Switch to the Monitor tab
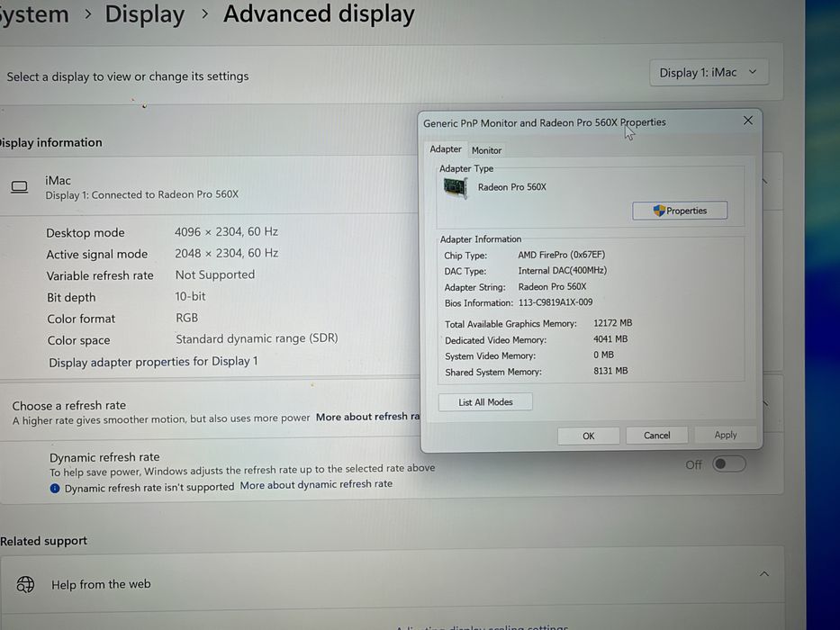Viewport: 840px width, 630px height. pyautogui.click(x=486, y=150)
